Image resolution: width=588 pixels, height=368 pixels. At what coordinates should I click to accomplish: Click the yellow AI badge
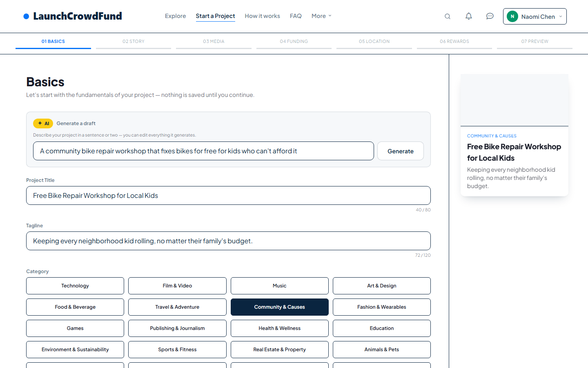tap(43, 123)
